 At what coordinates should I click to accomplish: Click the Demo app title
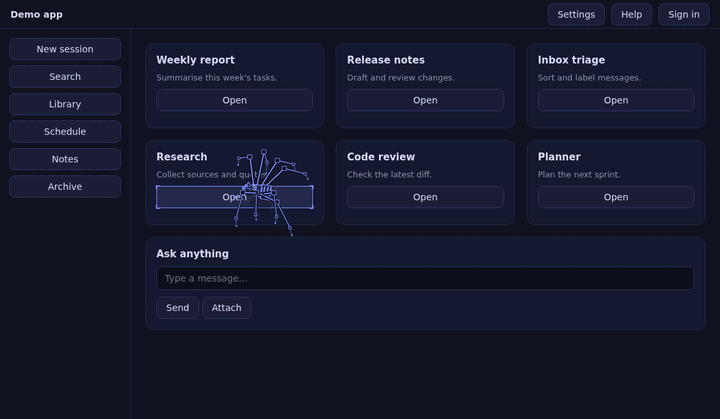[36, 15]
